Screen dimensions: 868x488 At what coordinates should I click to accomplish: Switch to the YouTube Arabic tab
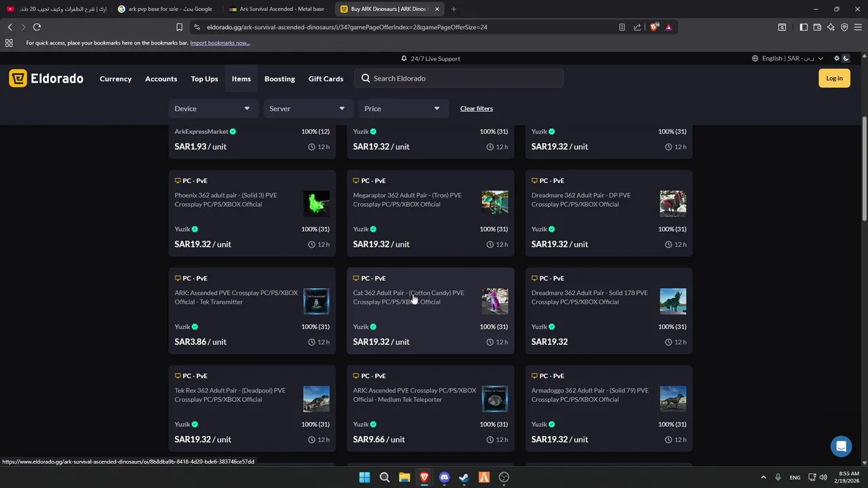(56, 9)
